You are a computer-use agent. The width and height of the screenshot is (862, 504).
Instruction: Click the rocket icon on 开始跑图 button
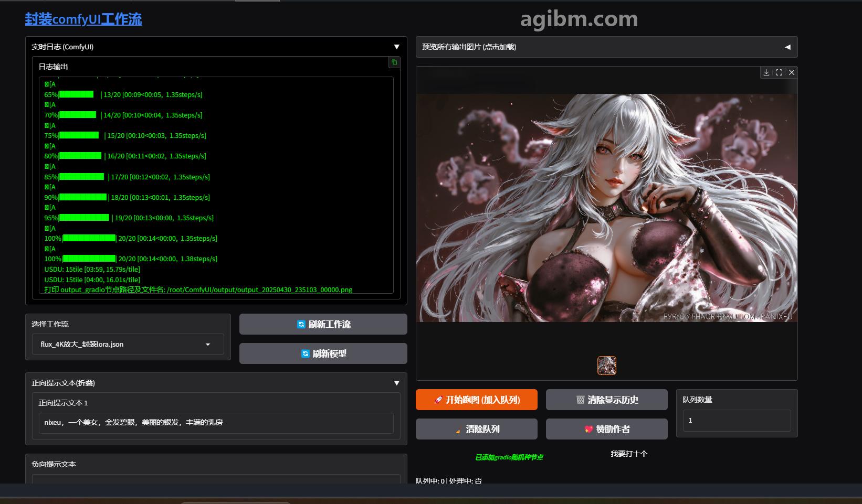tap(438, 400)
